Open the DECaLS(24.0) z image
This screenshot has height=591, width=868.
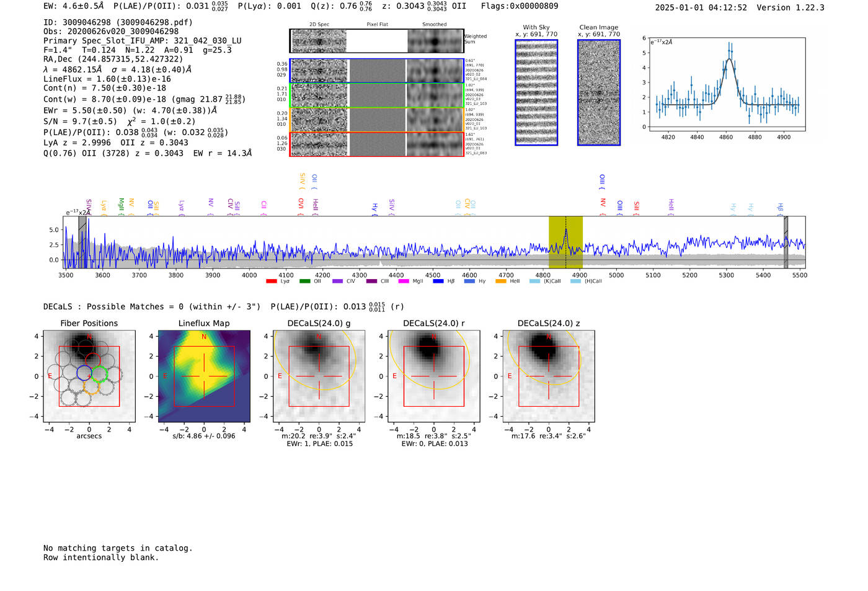[549, 376]
